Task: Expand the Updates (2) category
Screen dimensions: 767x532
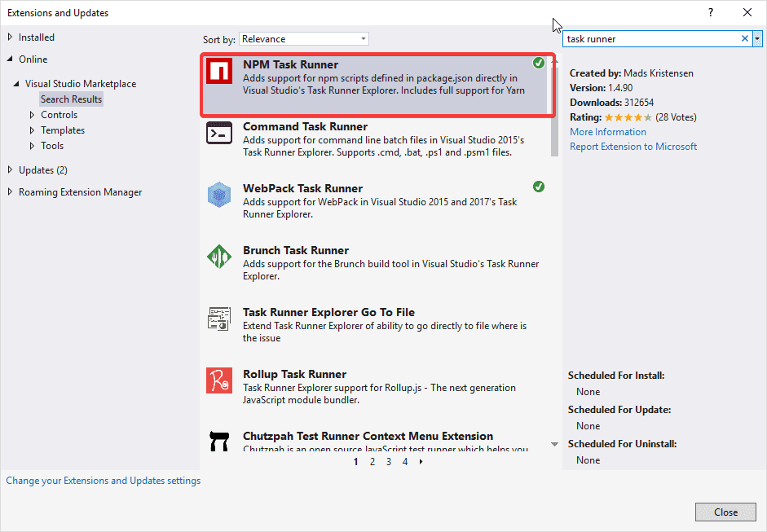Action: pos(11,169)
